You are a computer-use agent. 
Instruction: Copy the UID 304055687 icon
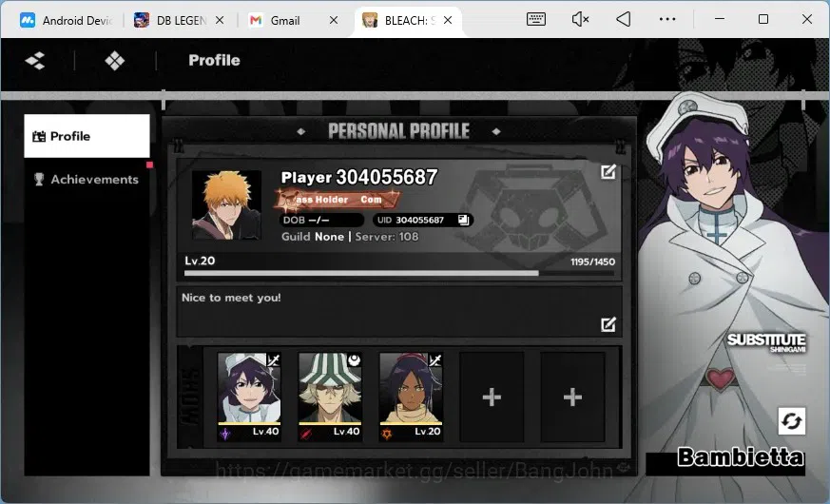point(463,220)
